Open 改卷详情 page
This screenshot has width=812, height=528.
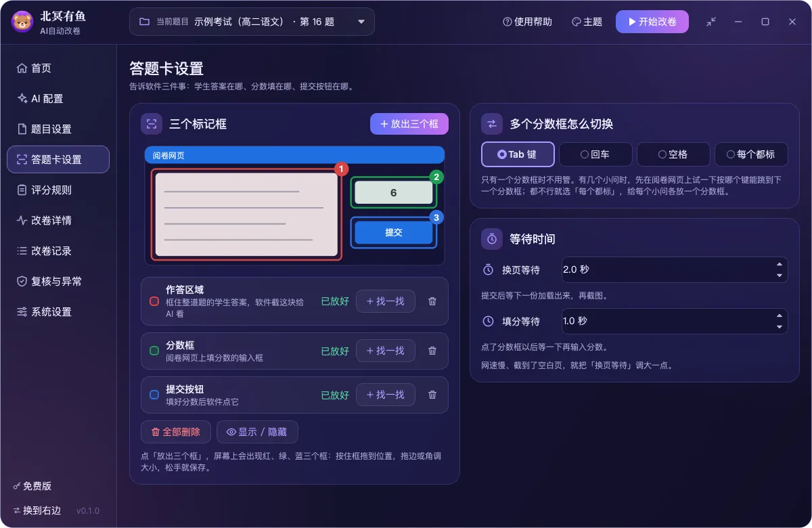[x=58, y=221]
